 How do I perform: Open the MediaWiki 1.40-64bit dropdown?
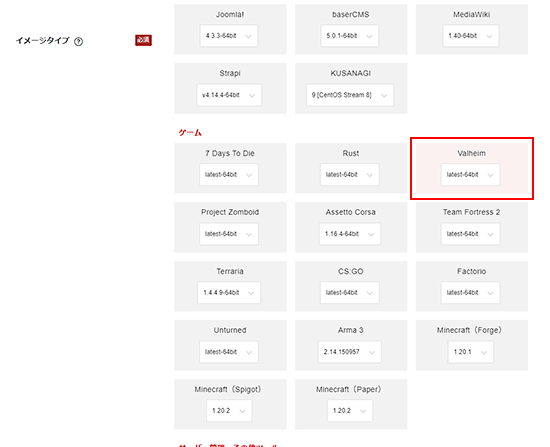471,36
